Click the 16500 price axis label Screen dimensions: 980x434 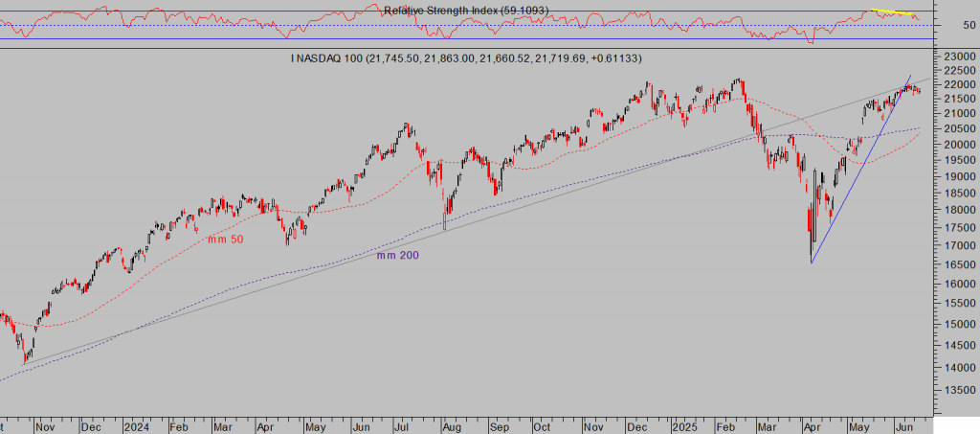point(959,265)
